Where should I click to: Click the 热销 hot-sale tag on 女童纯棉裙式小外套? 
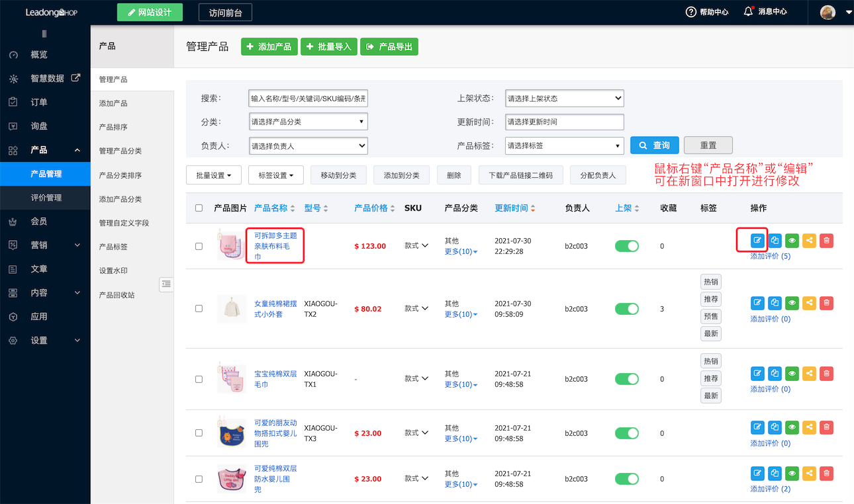[710, 281]
